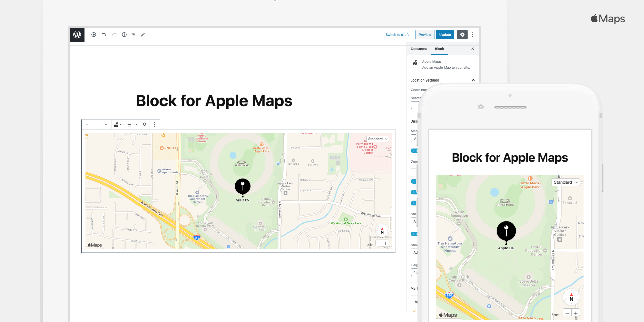The image size is (644, 322).
Task: Move the map block down
Action: point(106,125)
